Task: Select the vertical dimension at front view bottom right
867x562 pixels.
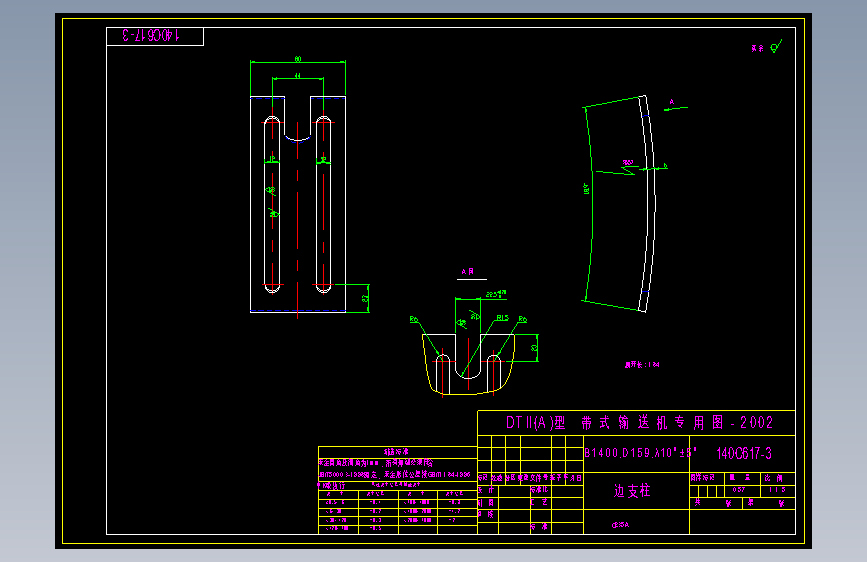Action: 365,298
